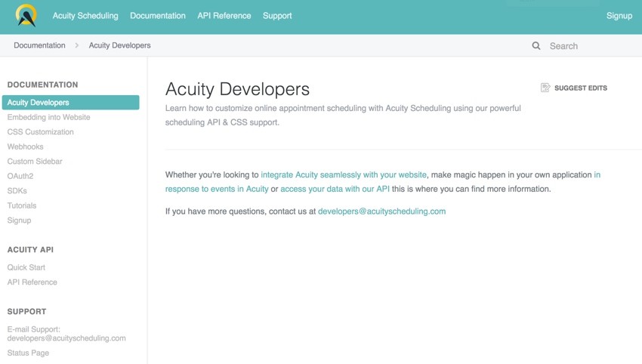Click the Acuity Developers page title
This screenshot has height=364, width=642.
pos(237,89)
